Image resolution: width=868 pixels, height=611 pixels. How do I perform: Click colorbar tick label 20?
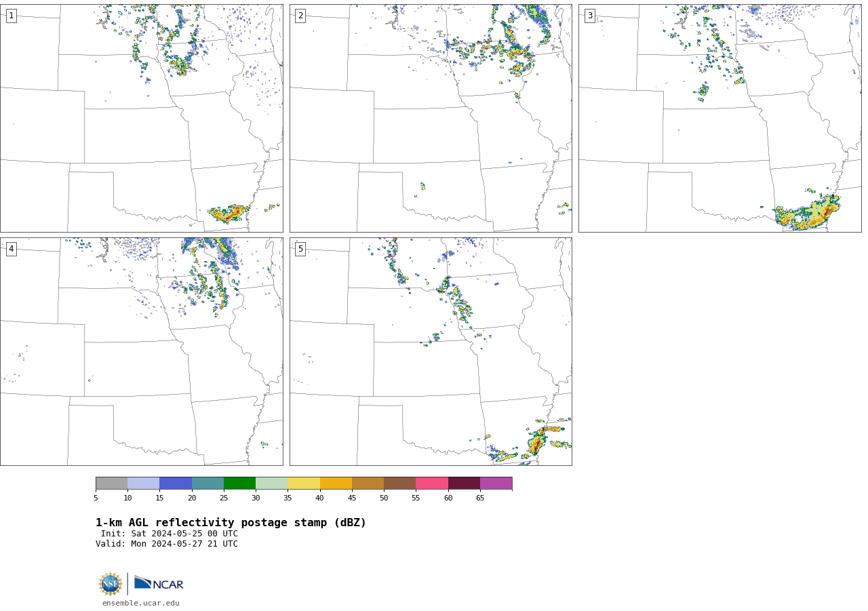coord(192,498)
